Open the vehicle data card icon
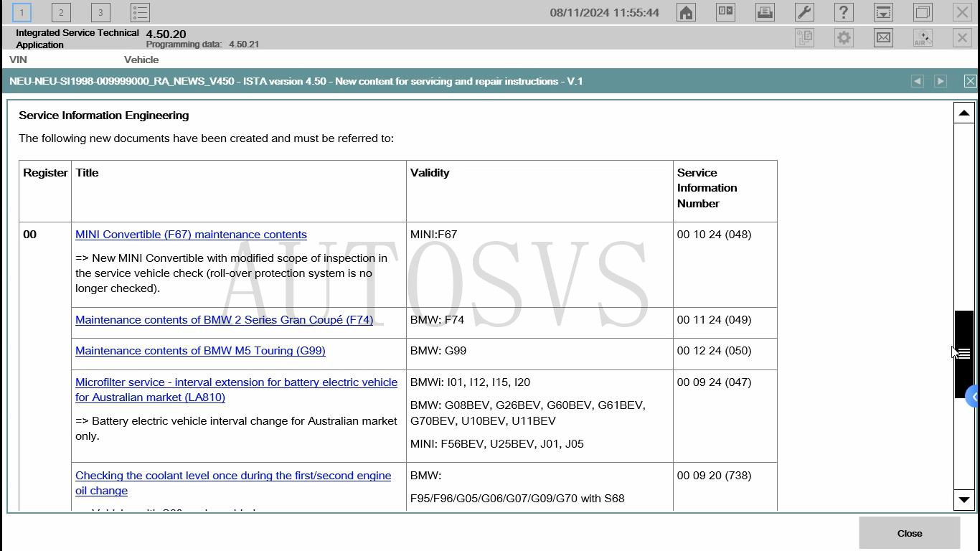 click(x=725, y=12)
